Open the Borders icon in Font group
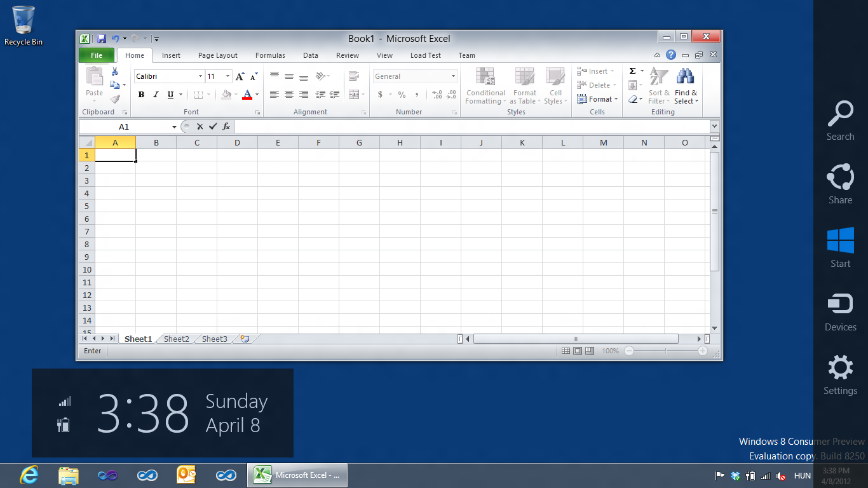Viewport: 868px width, 488px height. [x=199, y=95]
